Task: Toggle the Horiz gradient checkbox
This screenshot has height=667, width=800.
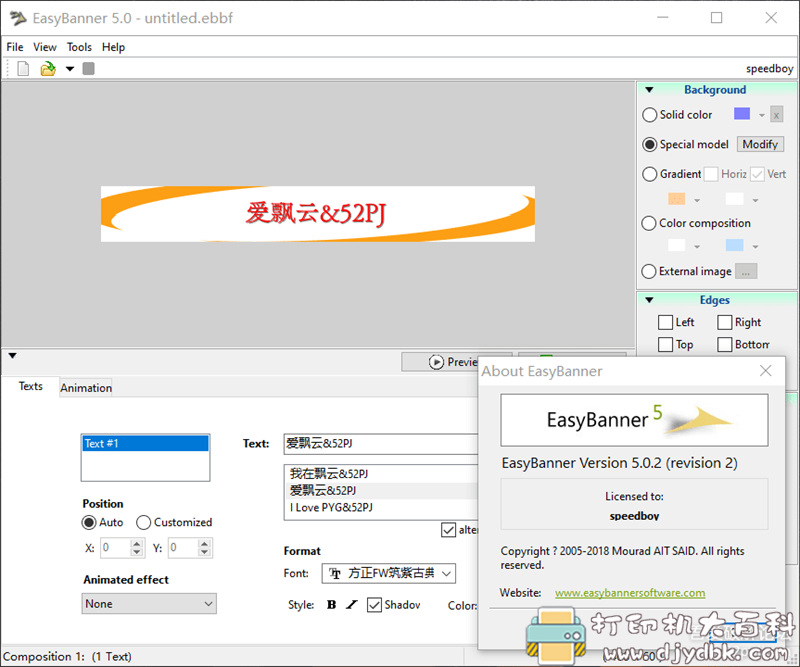Action: tap(711, 174)
